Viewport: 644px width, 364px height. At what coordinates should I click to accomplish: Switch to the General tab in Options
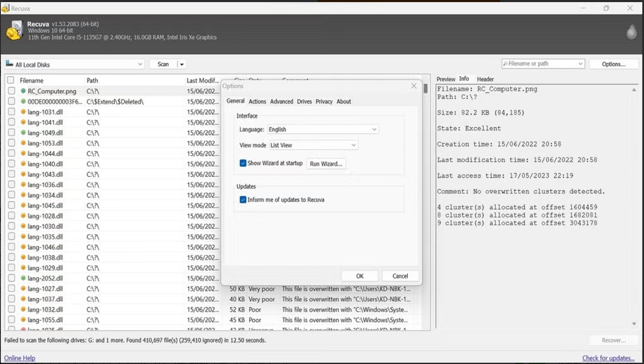tap(236, 101)
